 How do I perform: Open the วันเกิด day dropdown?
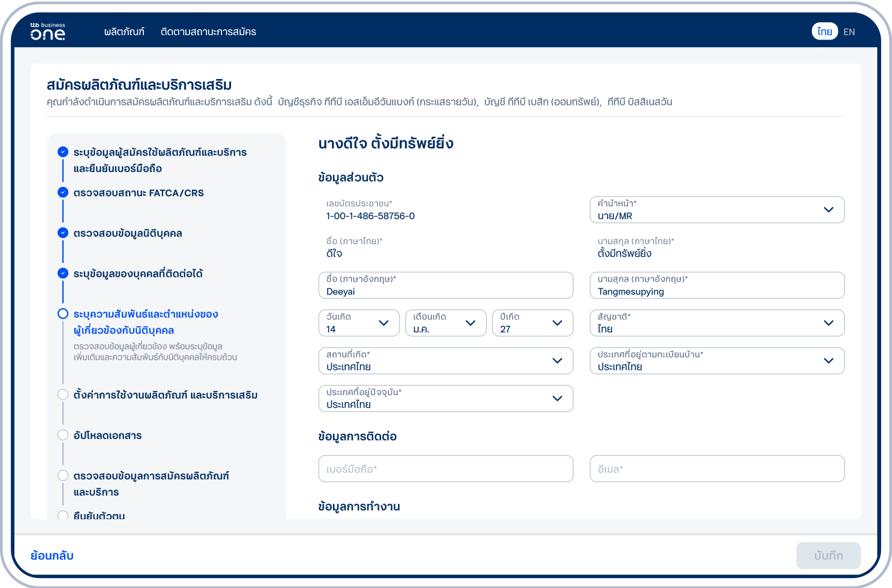[x=359, y=323]
